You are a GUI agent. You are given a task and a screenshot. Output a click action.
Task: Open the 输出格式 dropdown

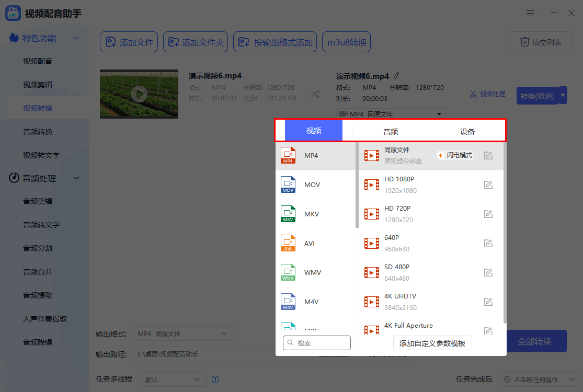click(x=182, y=333)
